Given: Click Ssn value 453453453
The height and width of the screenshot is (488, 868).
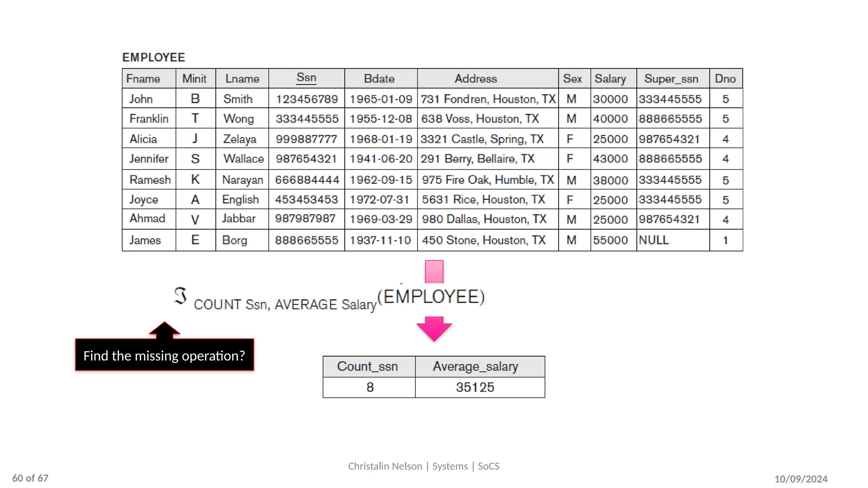Looking at the screenshot, I should click(306, 200).
